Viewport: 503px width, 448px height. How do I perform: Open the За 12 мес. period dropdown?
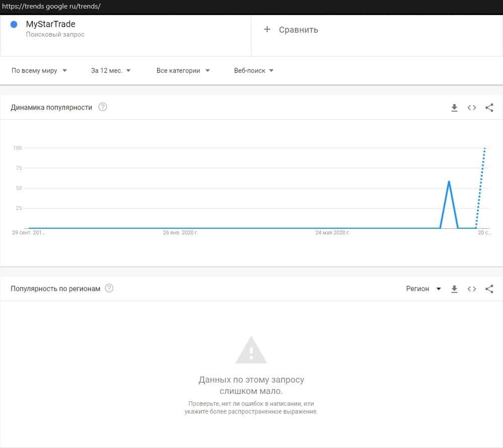click(111, 70)
